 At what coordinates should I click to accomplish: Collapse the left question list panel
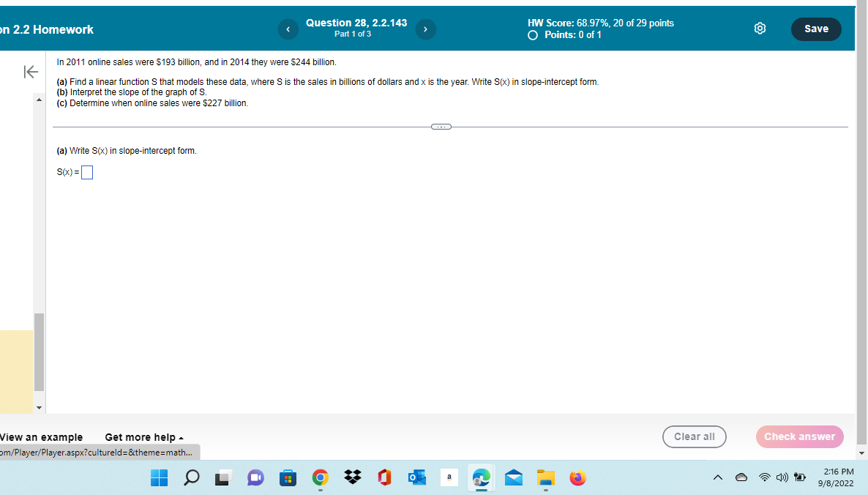(x=30, y=72)
